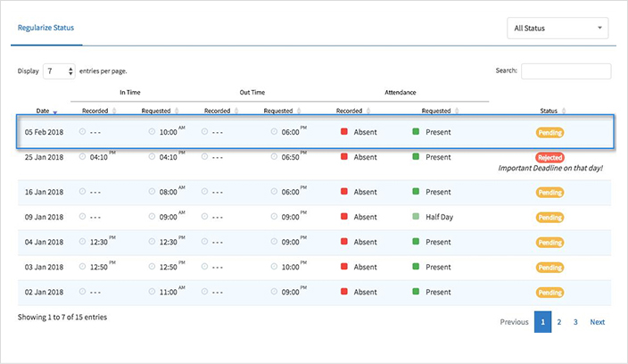628x364 pixels.
Task: Go to pagination page 3
Action: (x=575, y=322)
